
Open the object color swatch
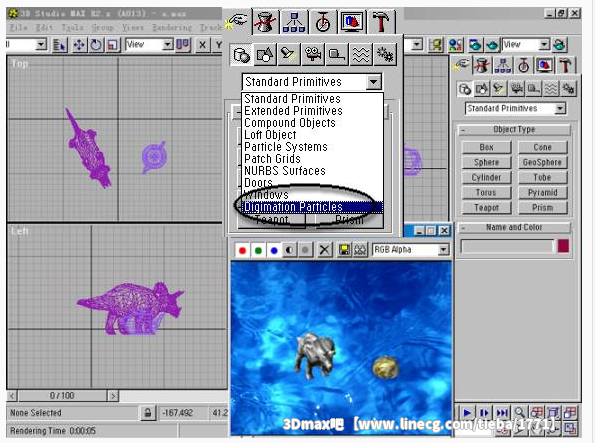[564, 246]
